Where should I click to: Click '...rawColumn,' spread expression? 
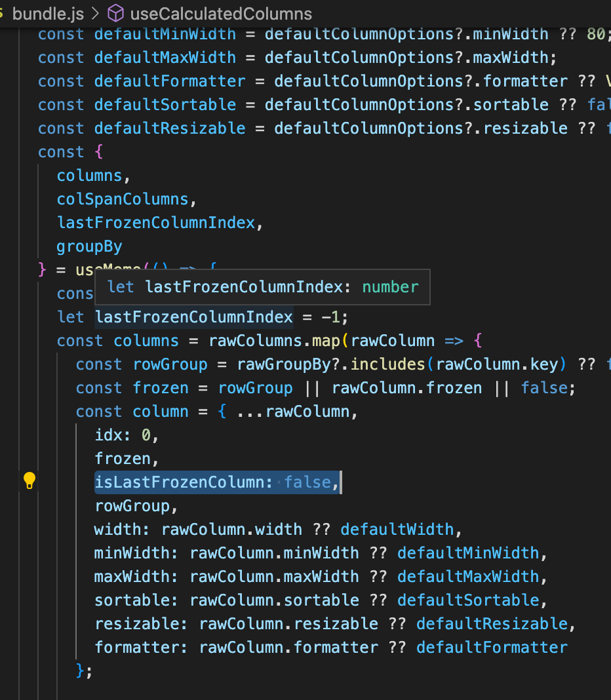point(298,412)
